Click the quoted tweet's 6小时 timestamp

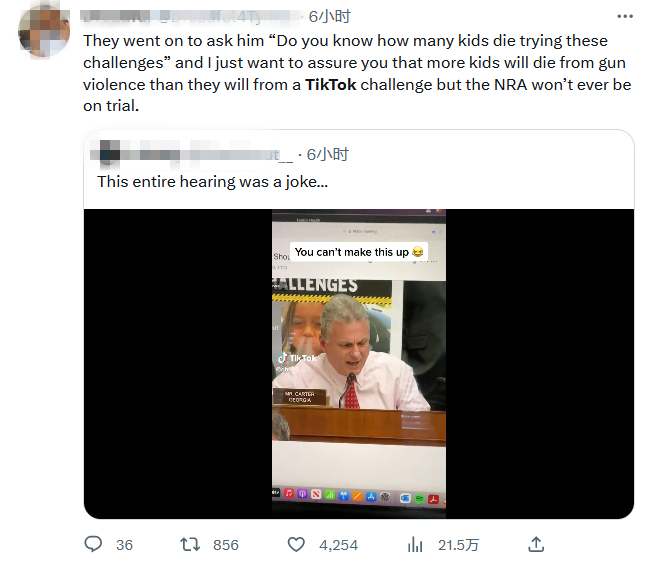pos(327,155)
